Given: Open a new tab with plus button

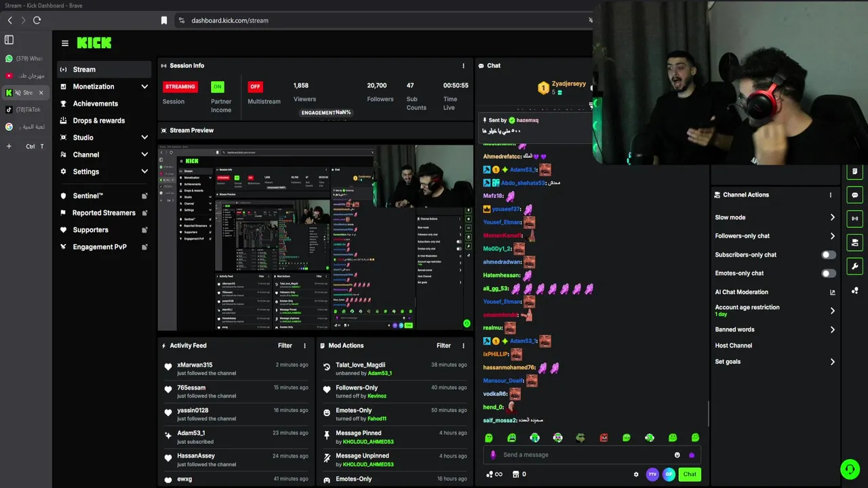Looking at the screenshot, I should click(x=9, y=146).
